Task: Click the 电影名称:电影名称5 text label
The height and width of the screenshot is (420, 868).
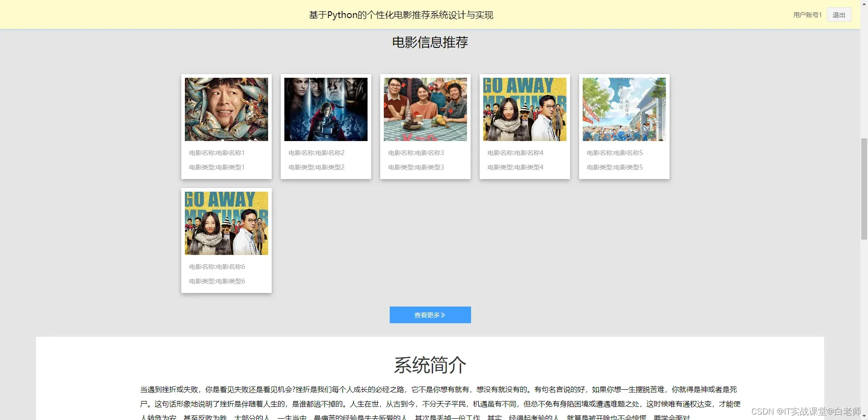Action: pos(614,152)
